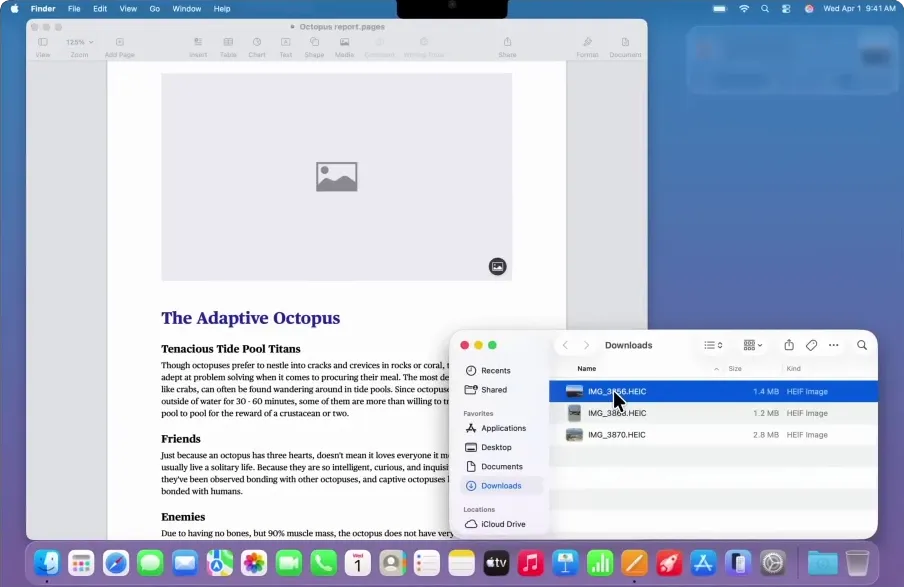Click thumbnail of the highlighted 1.4 MB file
904x587 pixels.
point(574,391)
